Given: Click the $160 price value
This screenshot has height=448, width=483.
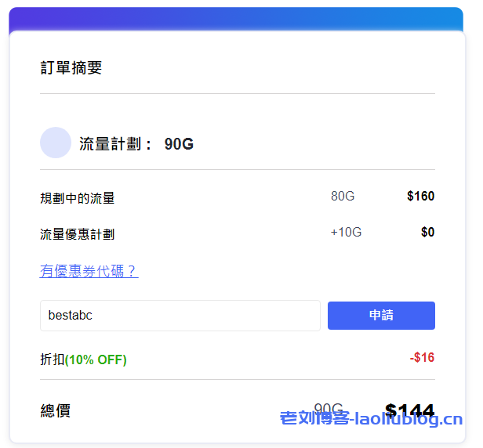Looking at the screenshot, I should tap(420, 196).
